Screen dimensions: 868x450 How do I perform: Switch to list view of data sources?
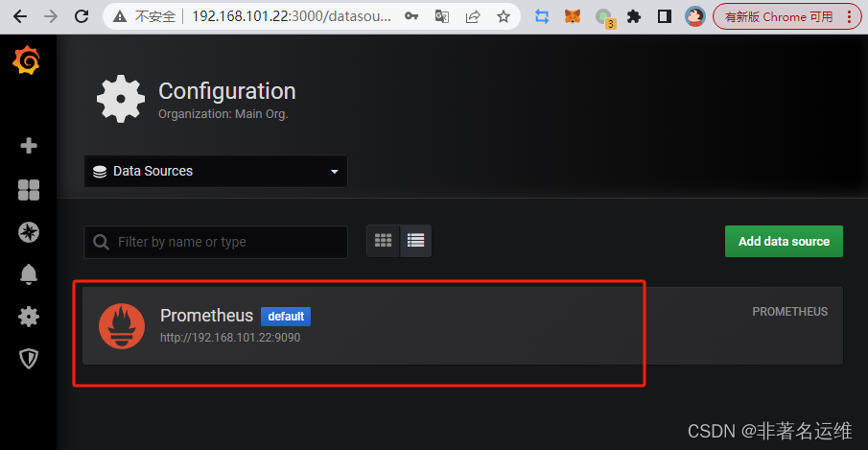coord(415,241)
